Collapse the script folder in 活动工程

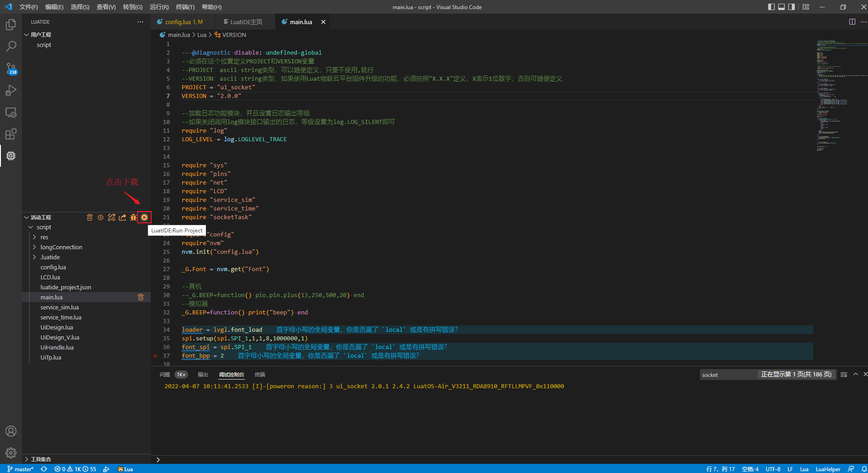(31, 227)
